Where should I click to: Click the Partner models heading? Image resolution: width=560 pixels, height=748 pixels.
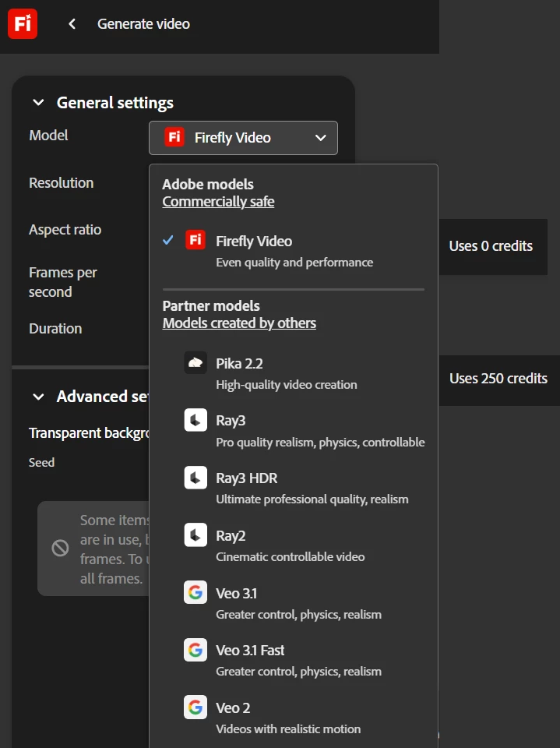click(211, 305)
